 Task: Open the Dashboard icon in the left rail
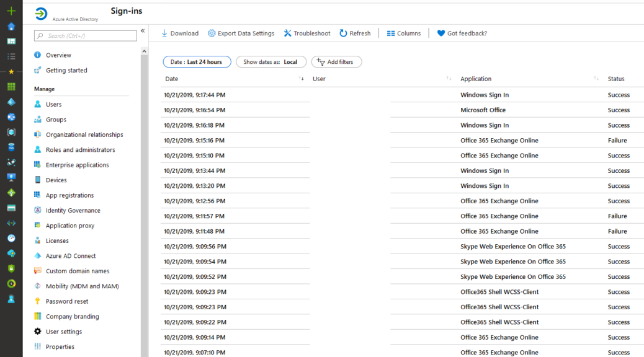point(11,42)
